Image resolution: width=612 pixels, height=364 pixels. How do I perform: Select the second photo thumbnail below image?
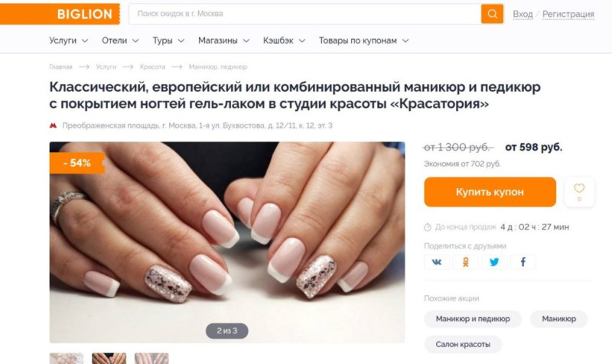(109, 358)
